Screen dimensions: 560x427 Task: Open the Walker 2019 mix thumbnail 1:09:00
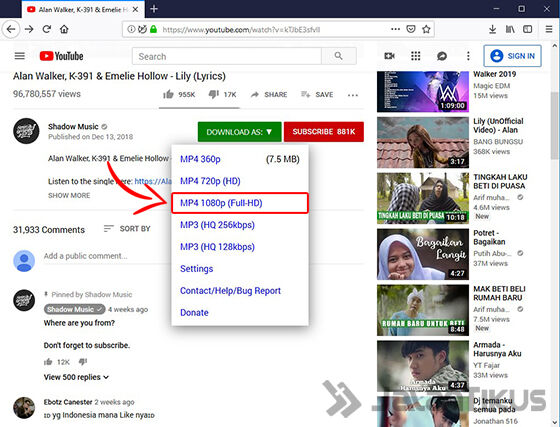pyautogui.click(x=423, y=91)
